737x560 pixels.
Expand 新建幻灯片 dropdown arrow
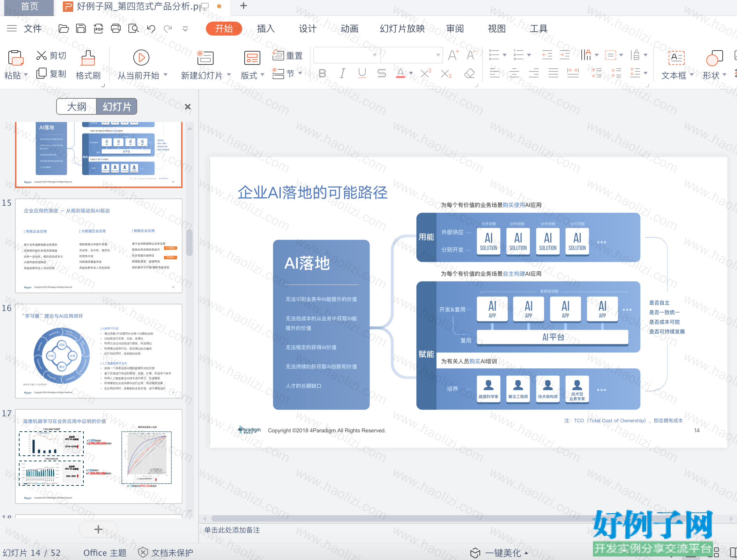click(229, 75)
